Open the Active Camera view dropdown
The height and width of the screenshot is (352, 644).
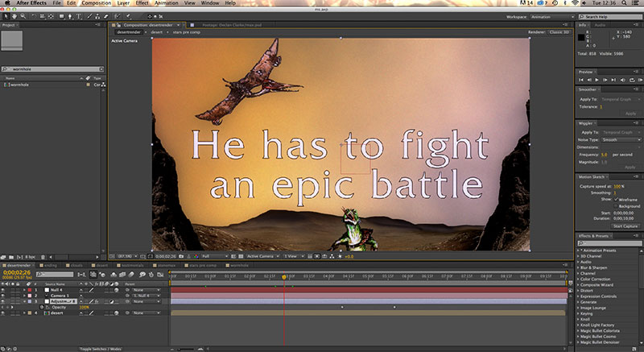(x=262, y=256)
